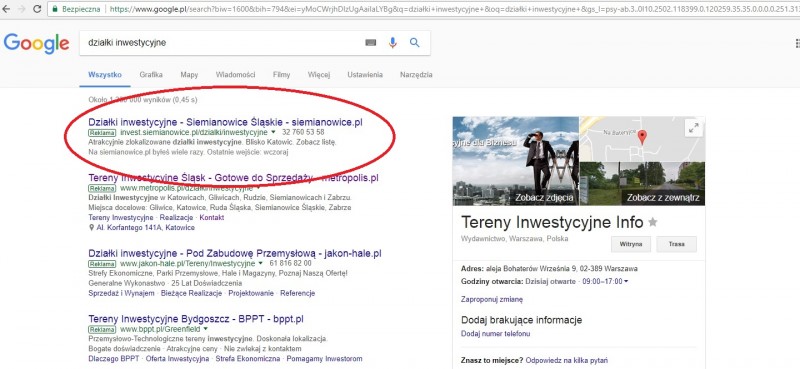Open the Filmy tab
800x369 pixels.
281,75
